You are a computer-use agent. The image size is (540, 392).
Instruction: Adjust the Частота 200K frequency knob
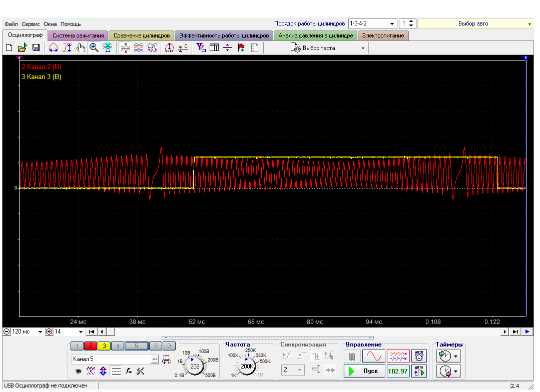coord(247,366)
